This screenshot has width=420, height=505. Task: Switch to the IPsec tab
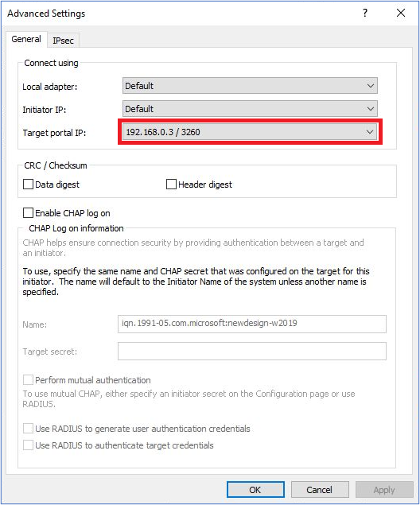(x=63, y=41)
